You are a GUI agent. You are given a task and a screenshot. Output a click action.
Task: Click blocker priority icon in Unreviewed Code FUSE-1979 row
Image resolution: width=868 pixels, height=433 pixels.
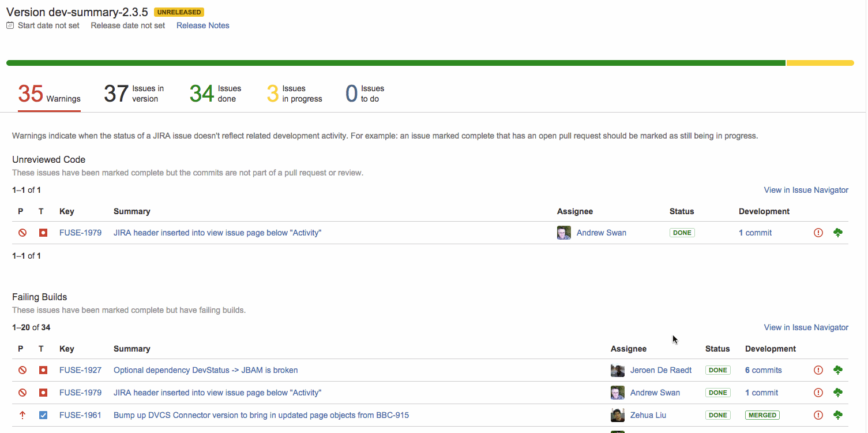[x=22, y=233]
